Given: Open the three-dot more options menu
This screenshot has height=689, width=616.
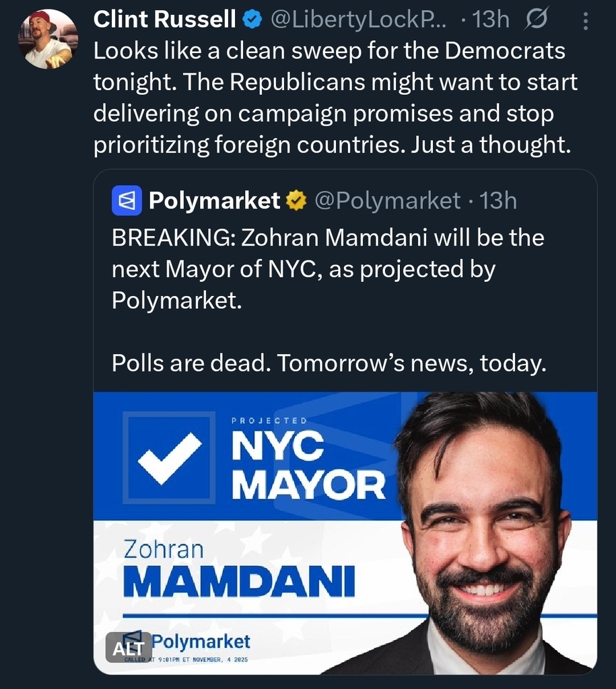Looking at the screenshot, I should point(585,22).
